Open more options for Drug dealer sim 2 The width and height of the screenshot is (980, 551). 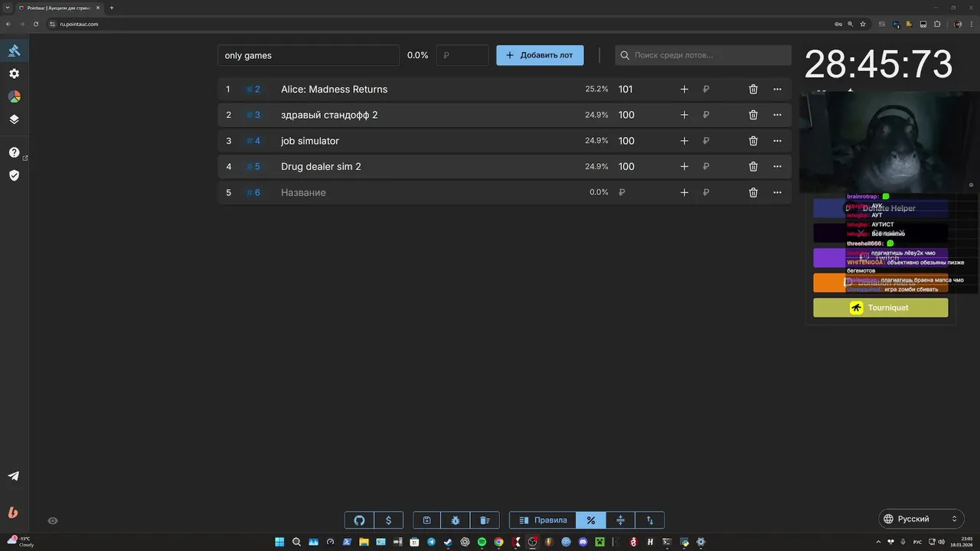(777, 167)
